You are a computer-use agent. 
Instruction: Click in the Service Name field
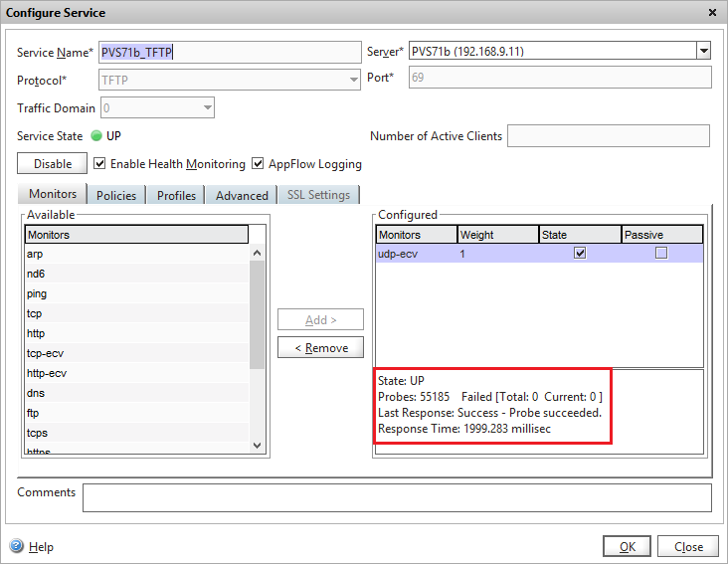coord(230,52)
